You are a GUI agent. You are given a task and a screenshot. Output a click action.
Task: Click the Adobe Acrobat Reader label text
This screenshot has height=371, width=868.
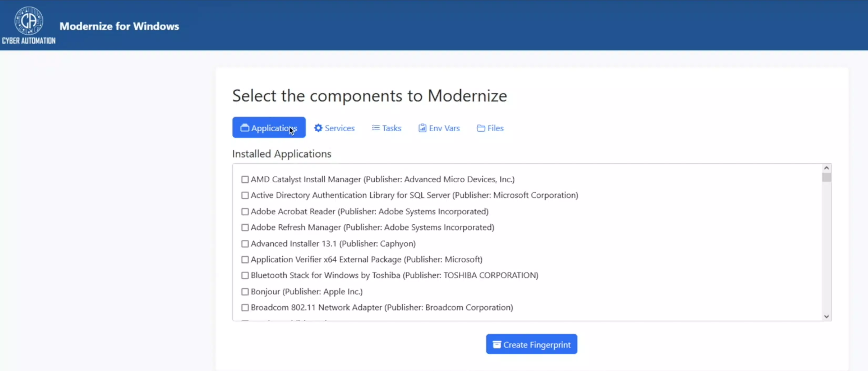click(370, 212)
